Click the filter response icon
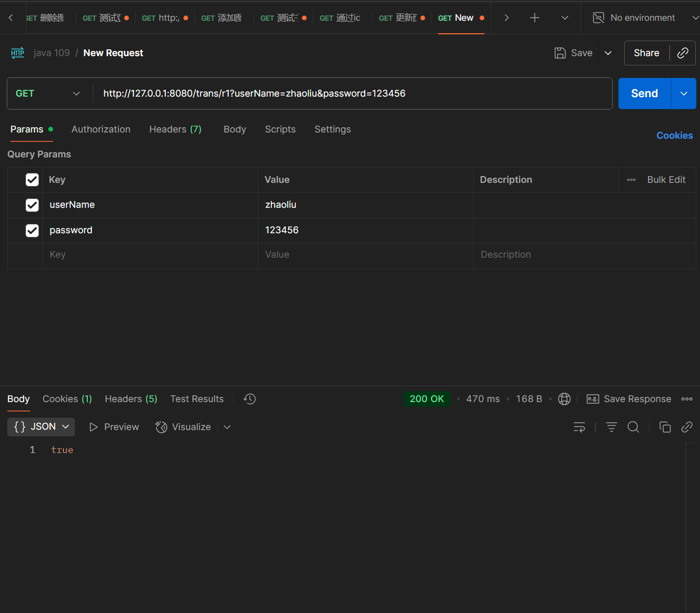The height and width of the screenshot is (613, 700). click(612, 427)
